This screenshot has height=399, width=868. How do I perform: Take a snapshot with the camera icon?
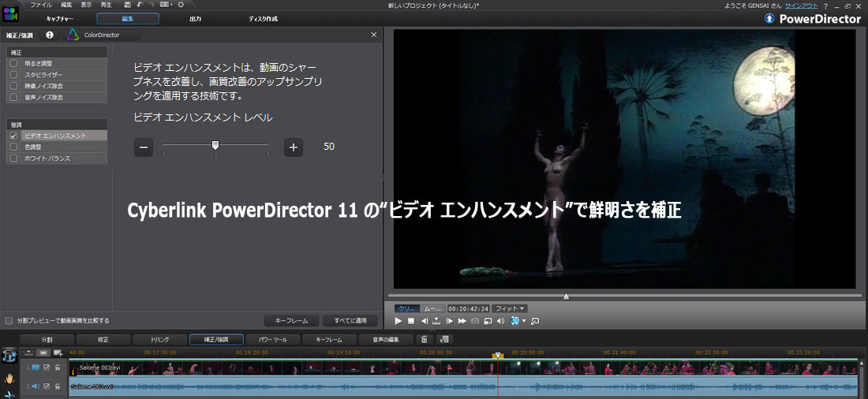pos(475,321)
